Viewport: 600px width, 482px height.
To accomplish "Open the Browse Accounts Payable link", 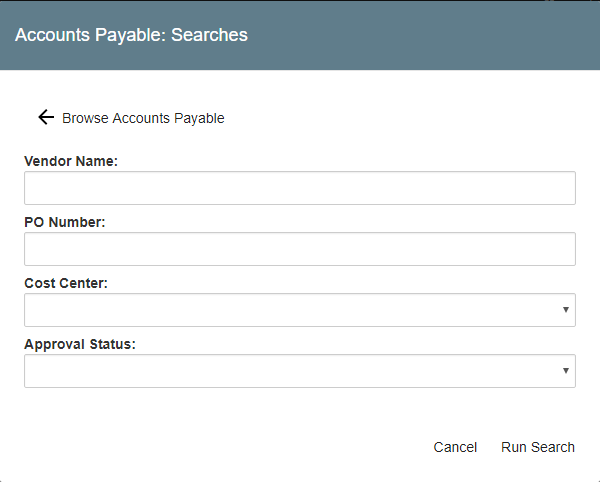I will click(x=143, y=118).
